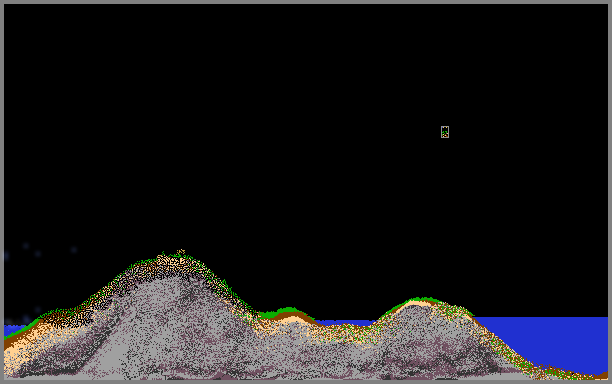Click the faint blue specks above left hillside
The width and height of the screenshot is (612, 384).
point(39,251)
